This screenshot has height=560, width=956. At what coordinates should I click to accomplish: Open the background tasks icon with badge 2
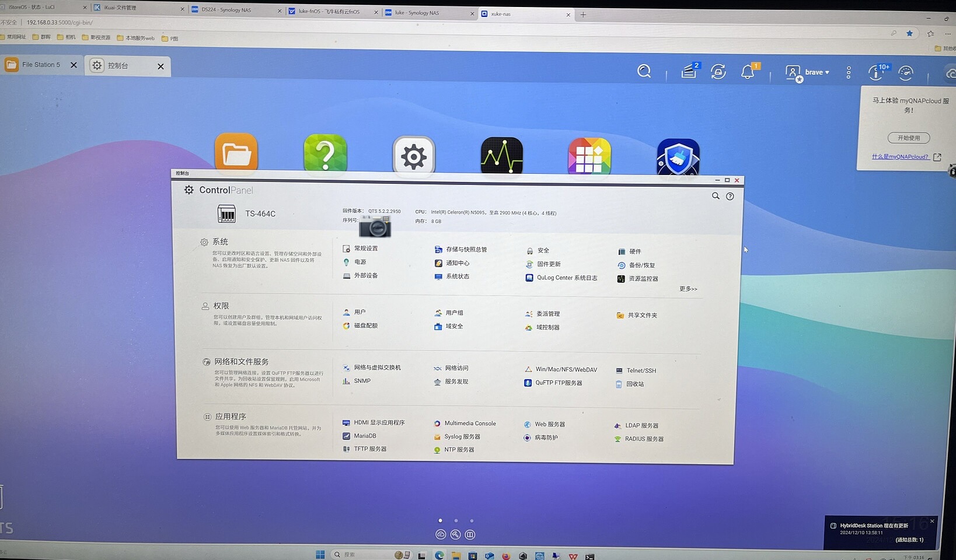(x=689, y=71)
